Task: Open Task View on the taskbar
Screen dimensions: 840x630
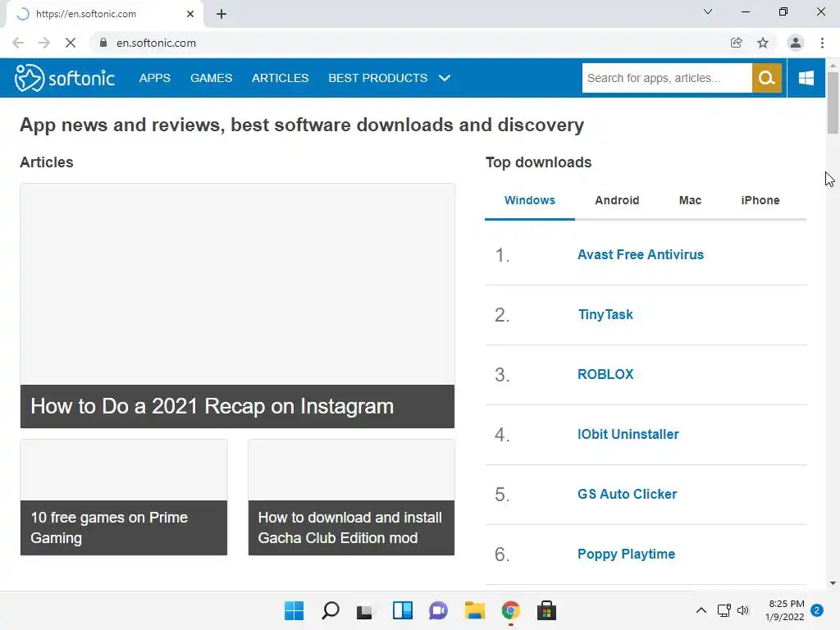Action: (x=365, y=610)
